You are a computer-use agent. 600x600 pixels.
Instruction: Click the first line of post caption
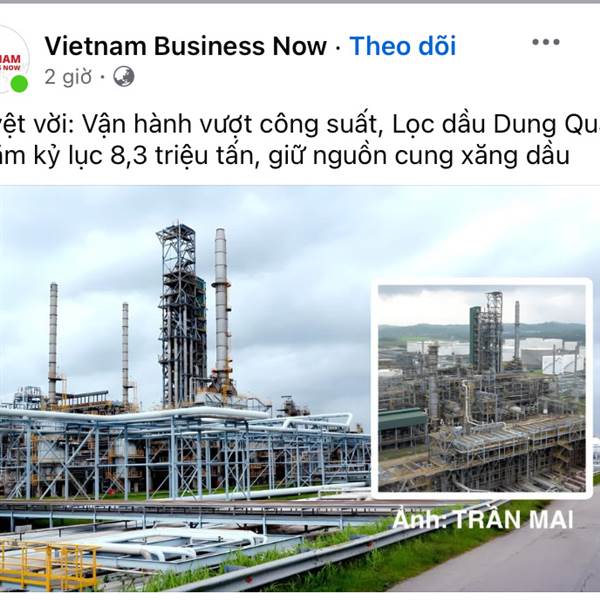pyautogui.click(x=300, y=125)
